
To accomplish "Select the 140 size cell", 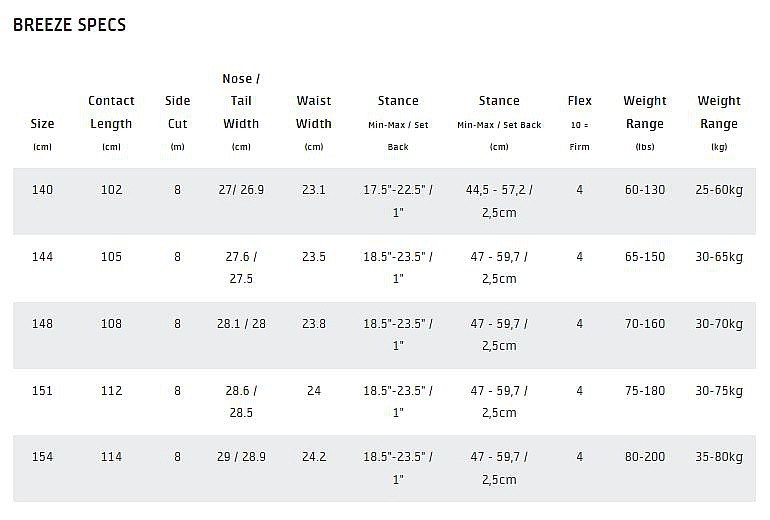I will click(x=42, y=190).
